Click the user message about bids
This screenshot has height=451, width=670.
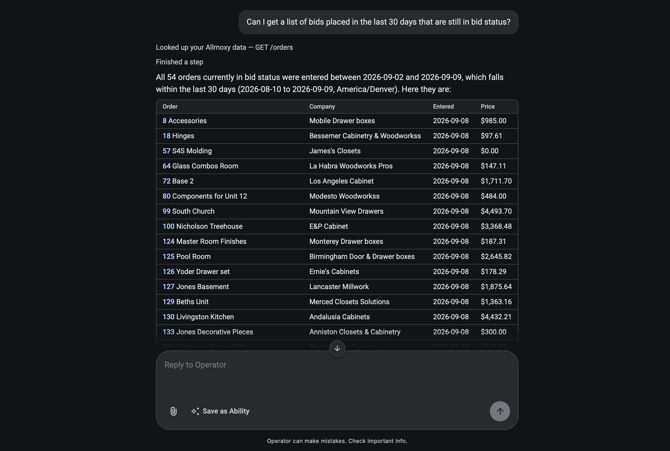[x=378, y=22]
